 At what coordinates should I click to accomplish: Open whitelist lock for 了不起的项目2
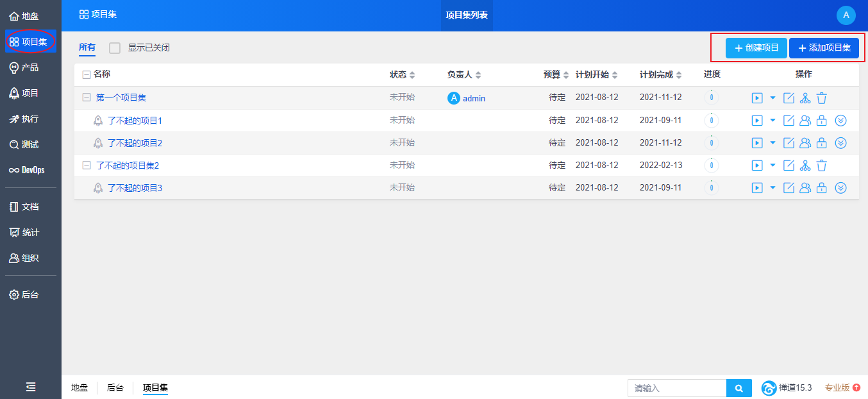[822, 143]
